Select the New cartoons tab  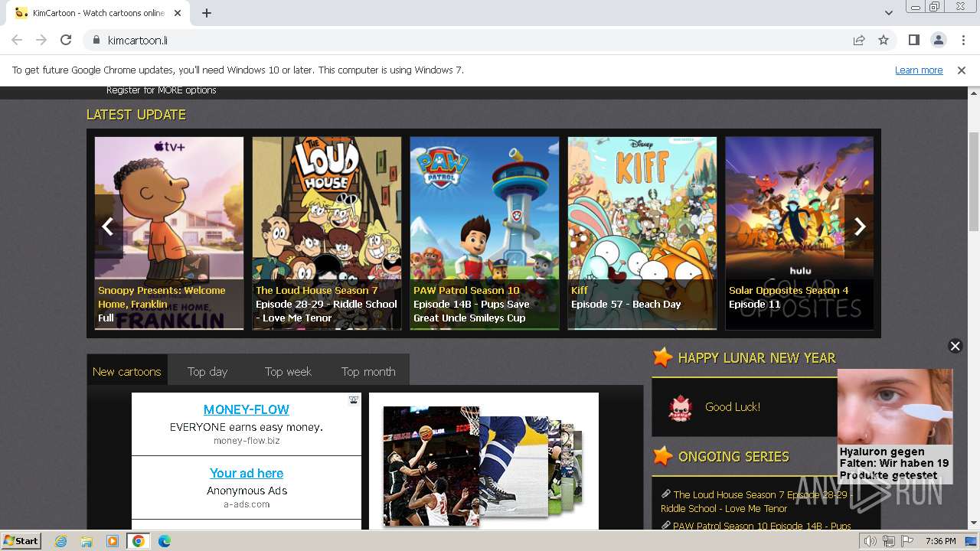pos(127,371)
